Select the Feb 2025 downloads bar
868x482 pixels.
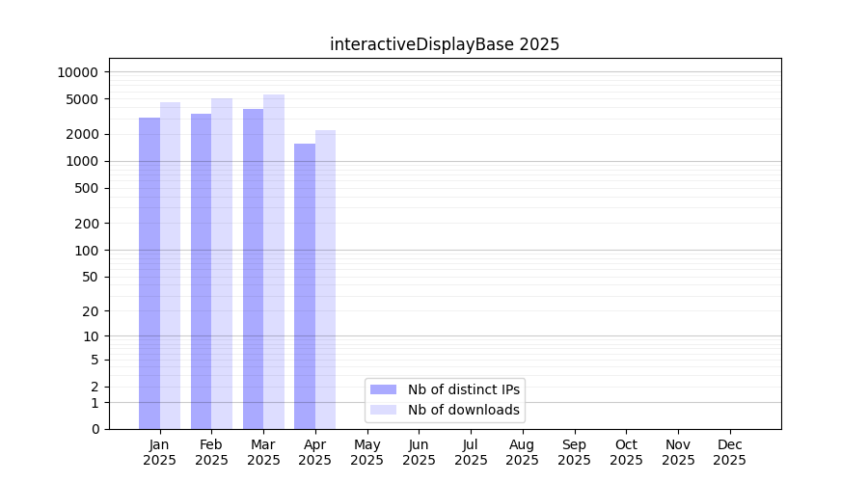click(x=222, y=263)
